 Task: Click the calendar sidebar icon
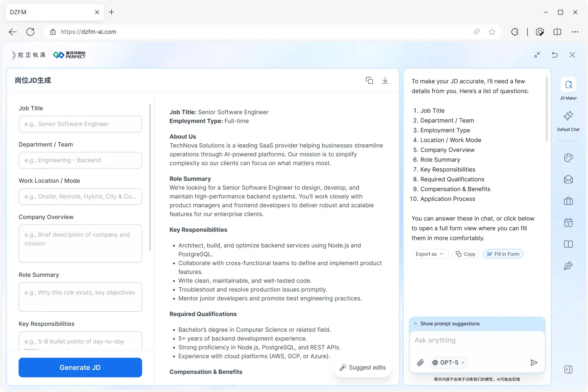coord(568,223)
